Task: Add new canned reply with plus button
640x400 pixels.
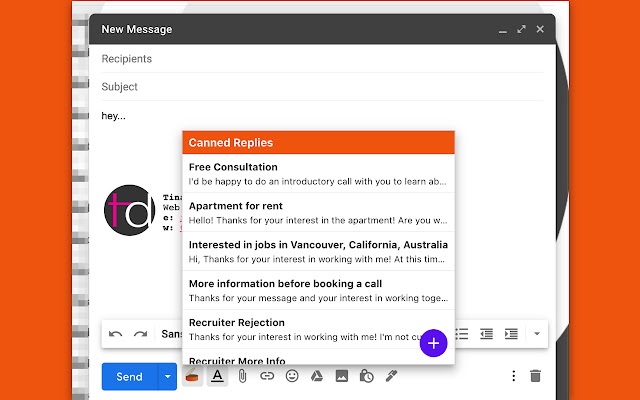Action: pos(432,343)
